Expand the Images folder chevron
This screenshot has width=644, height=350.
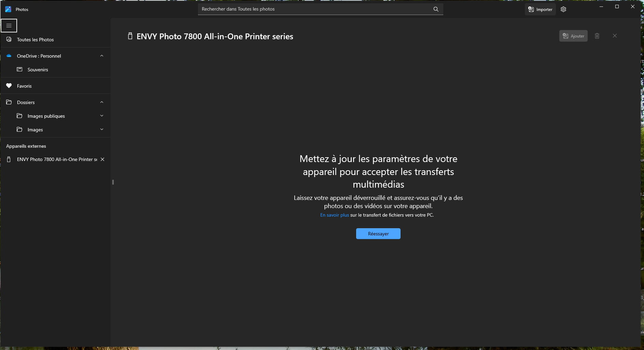click(x=102, y=130)
